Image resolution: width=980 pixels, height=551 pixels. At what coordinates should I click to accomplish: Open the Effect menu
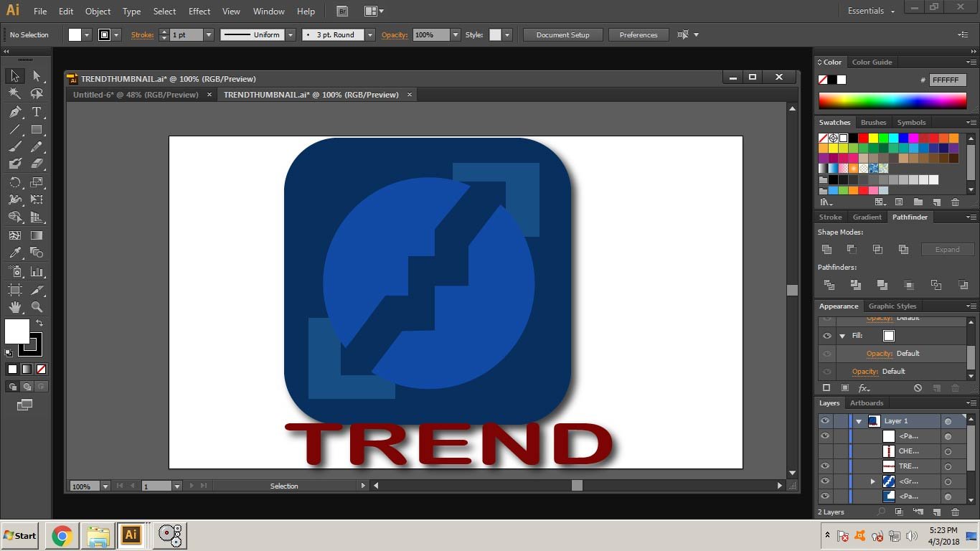(199, 11)
